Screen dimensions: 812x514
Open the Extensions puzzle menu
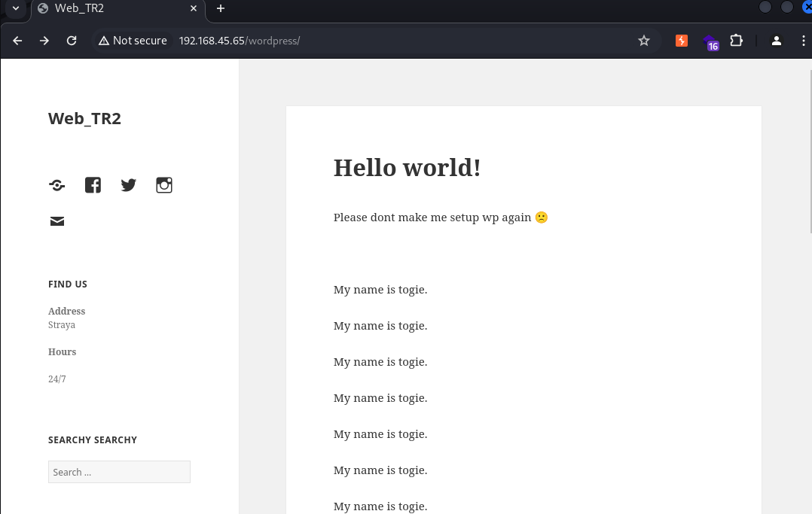coord(737,41)
